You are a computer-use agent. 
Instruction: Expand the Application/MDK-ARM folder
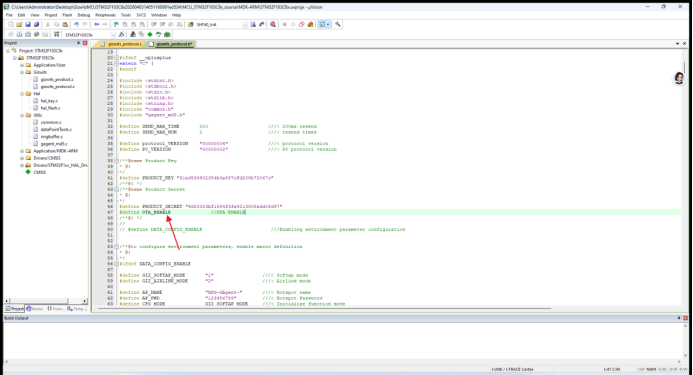pos(22,151)
